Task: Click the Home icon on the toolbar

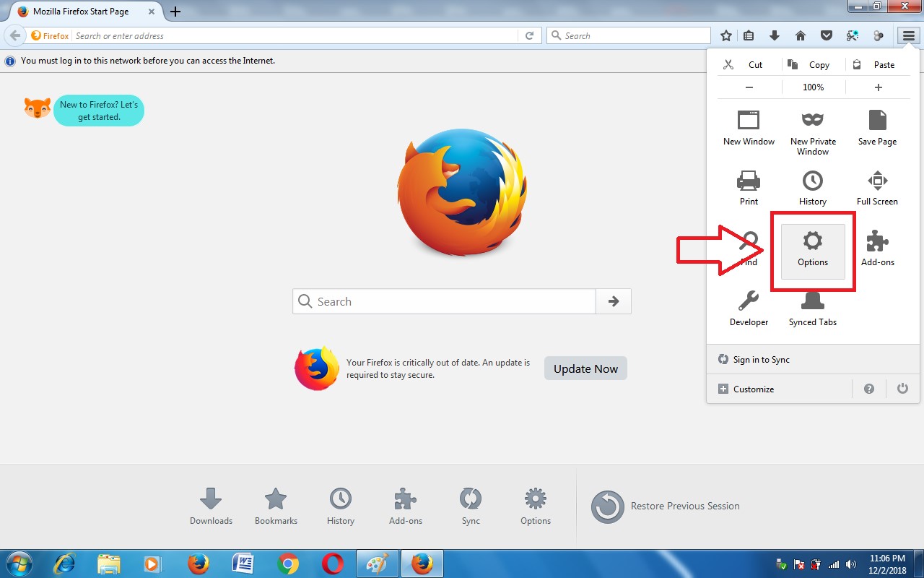Action: tap(801, 35)
